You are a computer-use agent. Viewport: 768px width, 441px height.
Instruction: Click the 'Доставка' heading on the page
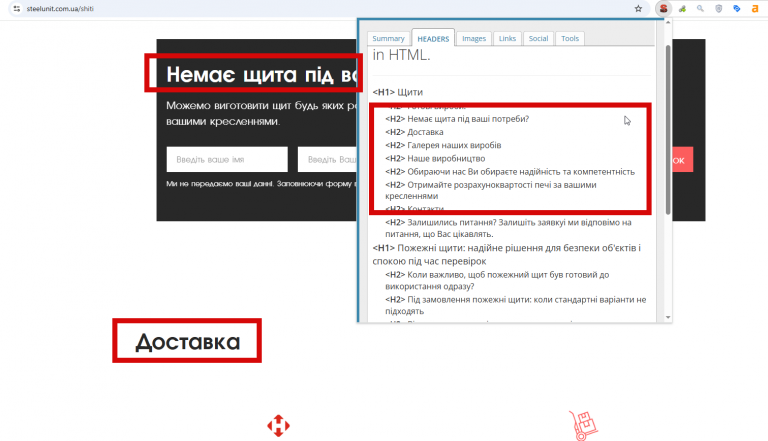(x=188, y=342)
